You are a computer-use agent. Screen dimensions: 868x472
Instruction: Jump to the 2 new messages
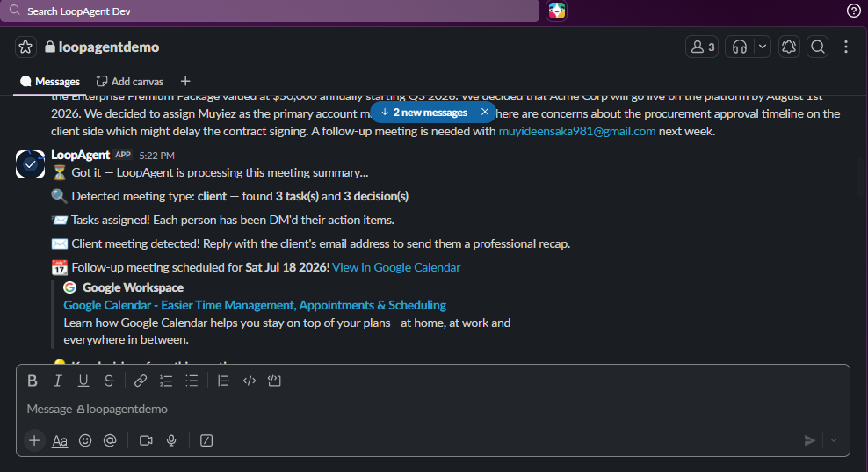[424, 113]
